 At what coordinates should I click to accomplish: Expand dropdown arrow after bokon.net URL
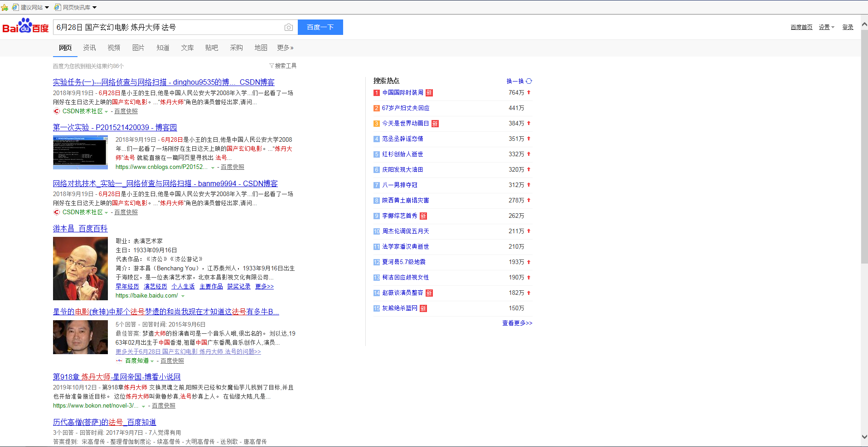[x=143, y=406]
